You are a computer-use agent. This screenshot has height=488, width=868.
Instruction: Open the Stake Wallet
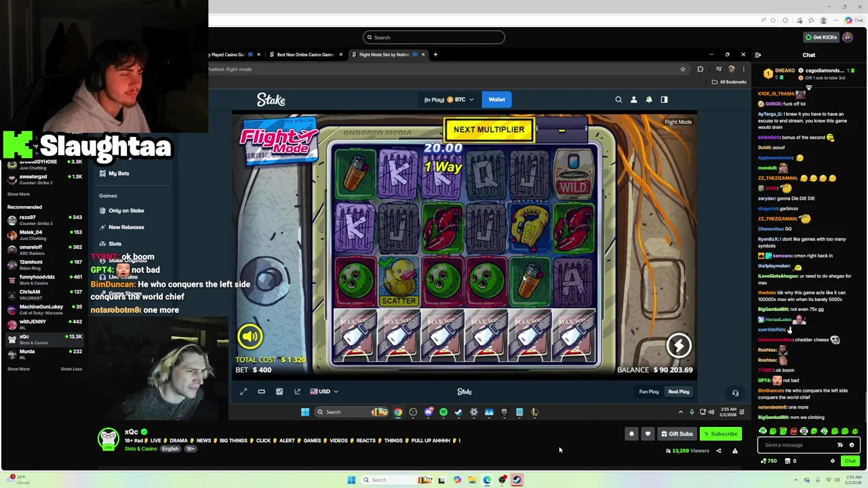click(497, 100)
